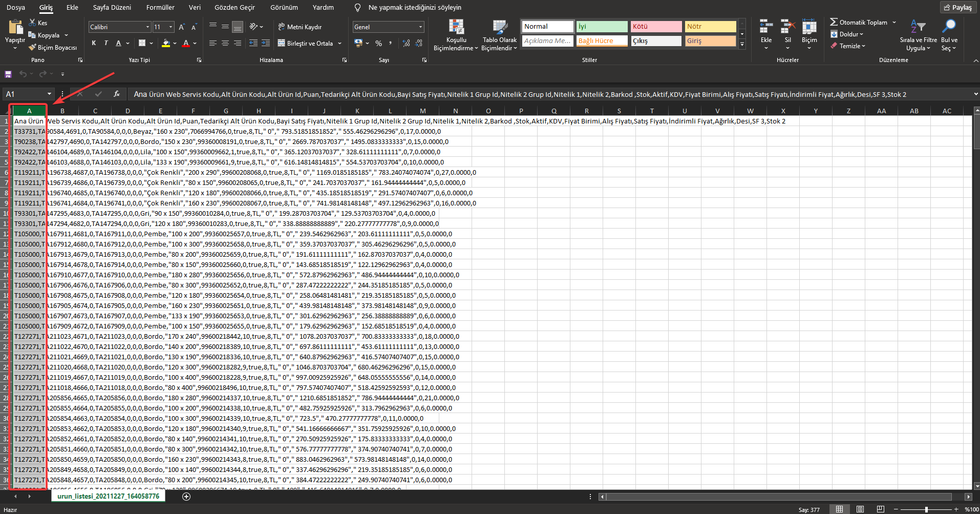This screenshot has height=514, width=980.
Task: Cut selection with Kes
Action: (x=38, y=23)
